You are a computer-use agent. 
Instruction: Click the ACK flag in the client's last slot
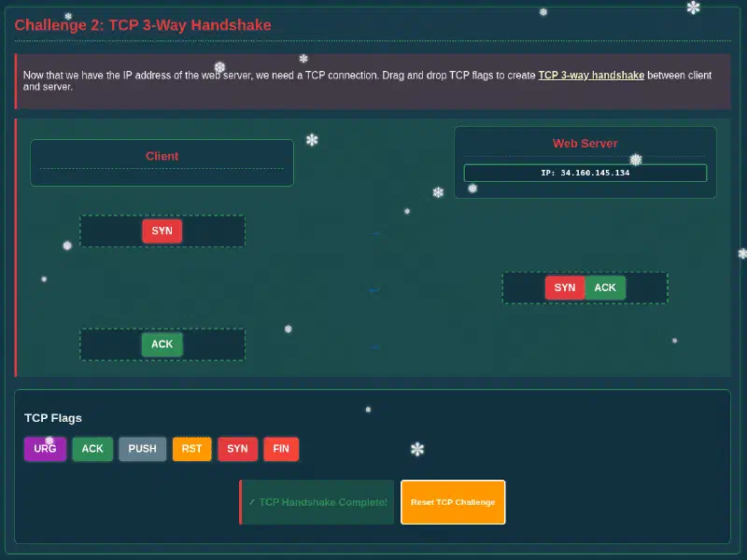(x=162, y=344)
